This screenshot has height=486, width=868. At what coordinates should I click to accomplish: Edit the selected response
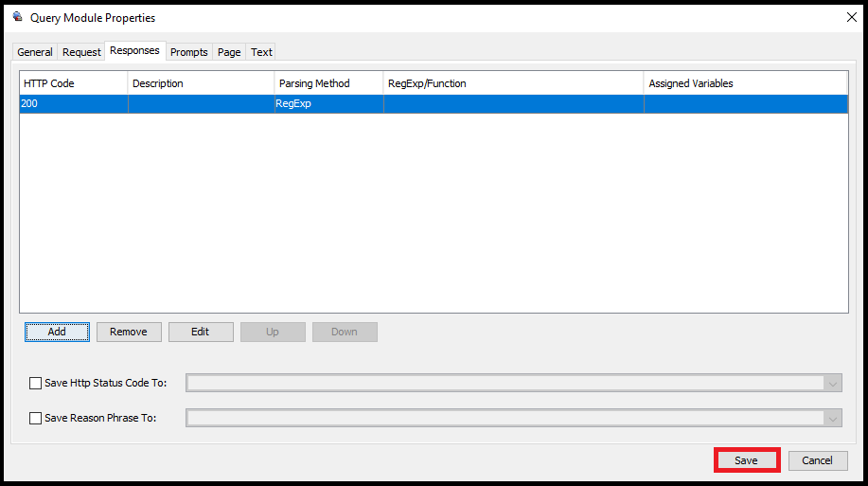coord(201,332)
